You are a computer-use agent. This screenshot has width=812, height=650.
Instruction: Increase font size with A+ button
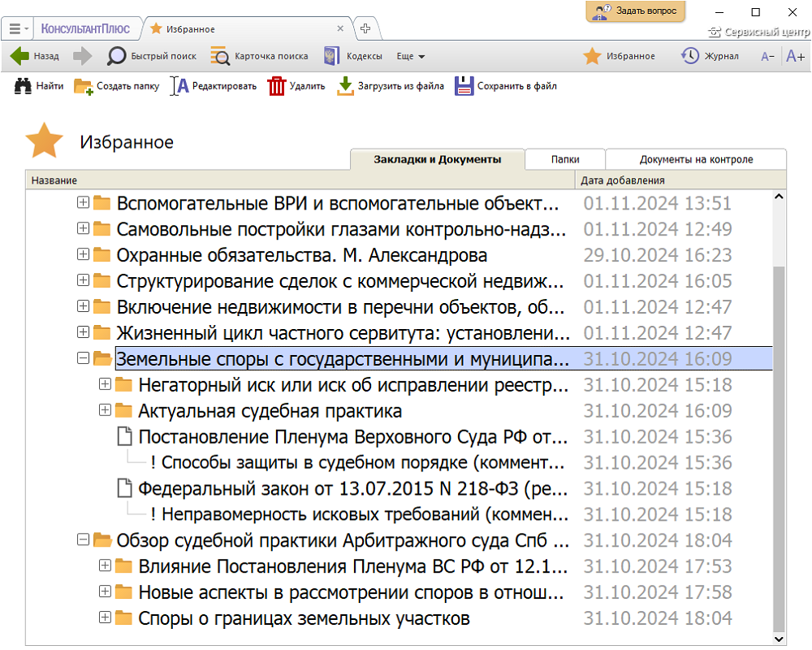click(795, 56)
